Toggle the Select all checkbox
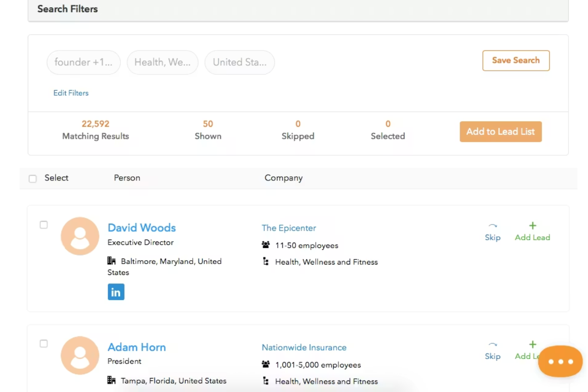This screenshot has width=588, height=392. tap(33, 179)
